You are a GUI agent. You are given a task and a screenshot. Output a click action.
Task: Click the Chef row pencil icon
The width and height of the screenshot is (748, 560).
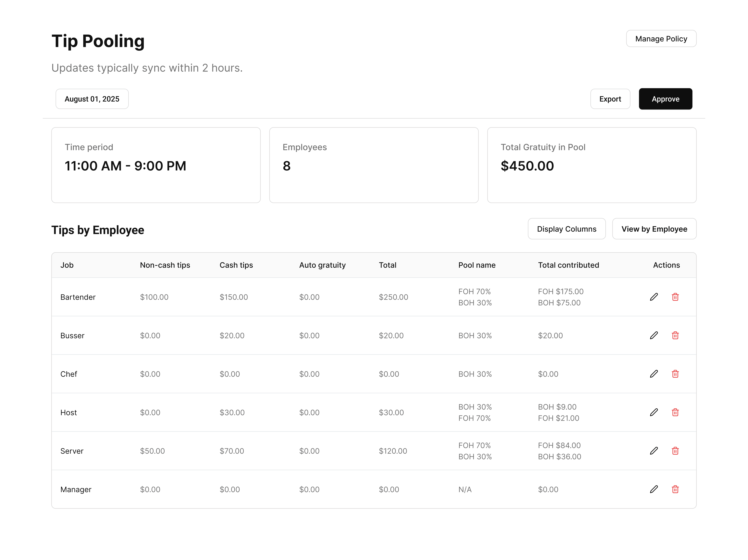click(x=654, y=374)
